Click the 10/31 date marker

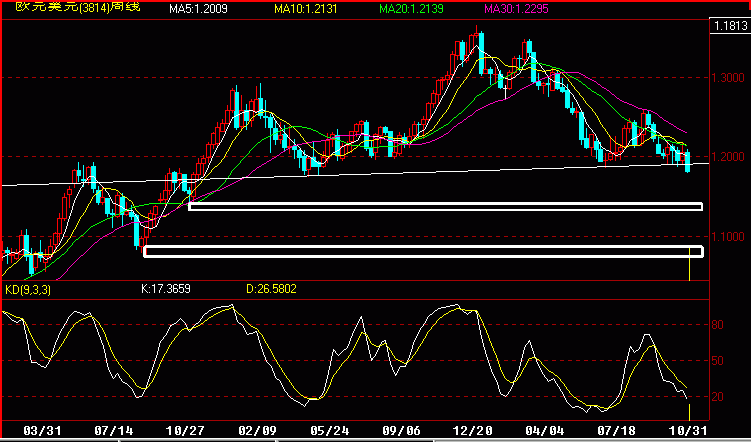(688, 430)
